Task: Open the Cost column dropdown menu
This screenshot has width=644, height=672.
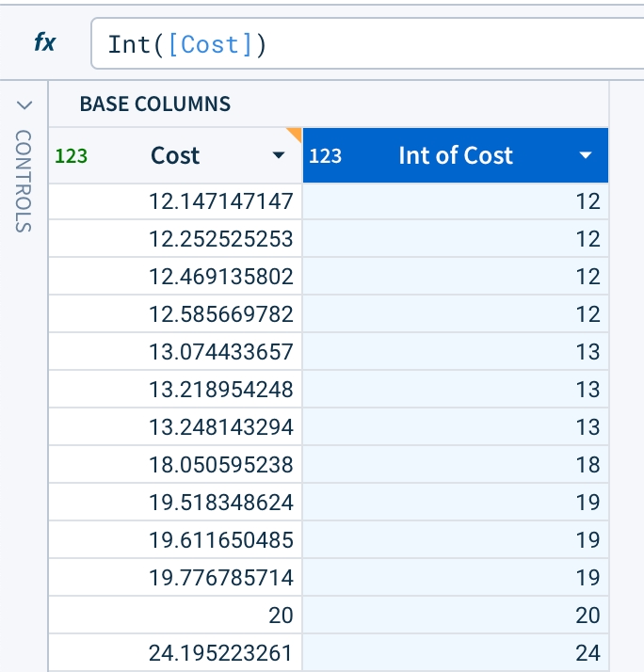Action: pos(278,156)
